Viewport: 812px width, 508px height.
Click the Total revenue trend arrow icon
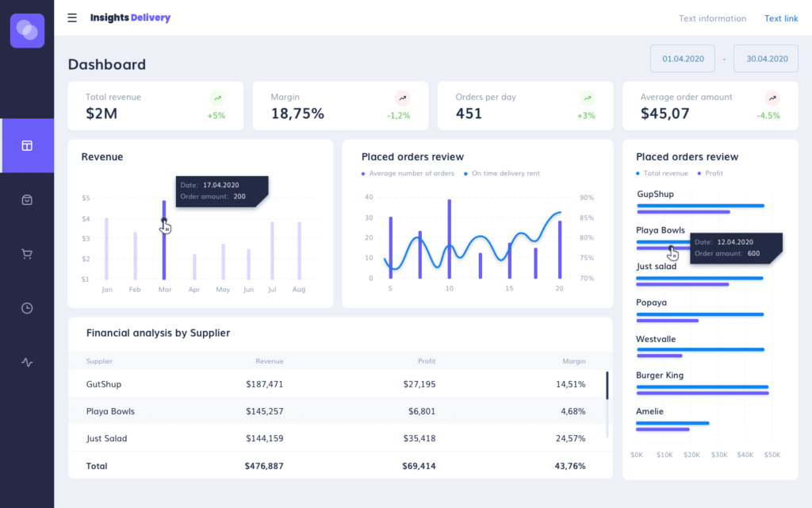(x=217, y=98)
